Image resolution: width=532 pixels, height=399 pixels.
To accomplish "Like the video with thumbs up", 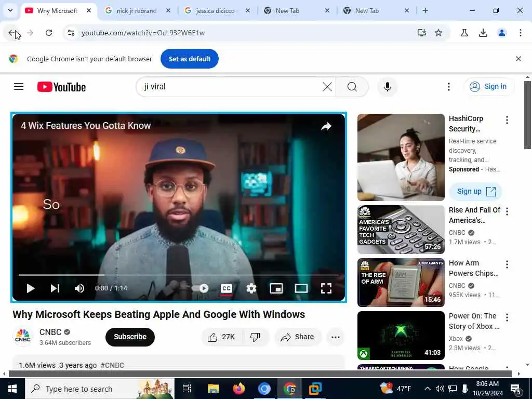I will coord(222,337).
